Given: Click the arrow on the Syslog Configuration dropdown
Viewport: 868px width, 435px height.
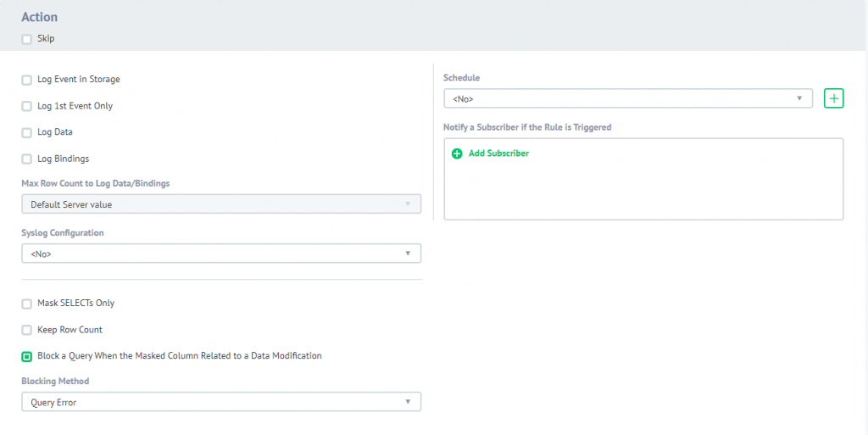Looking at the screenshot, I should tap(408, 254).
